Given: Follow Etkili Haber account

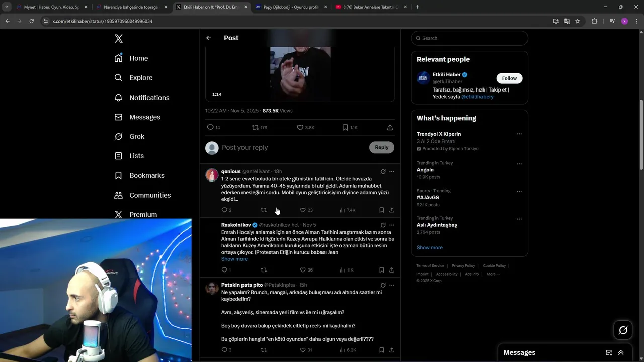Looking at the screenshot, I should tap(509, 78).
